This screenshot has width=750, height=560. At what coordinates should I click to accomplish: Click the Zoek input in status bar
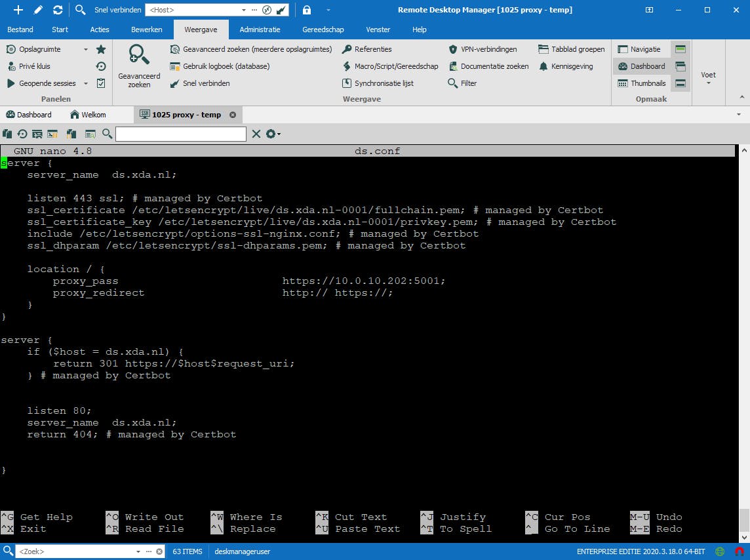point(77,551)
